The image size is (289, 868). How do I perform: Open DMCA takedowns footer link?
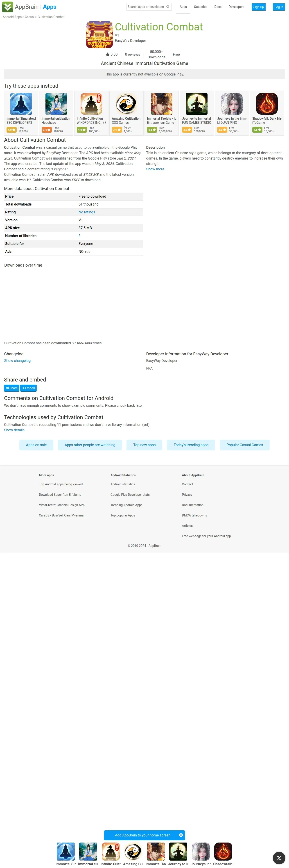click(x=194, y=516)
